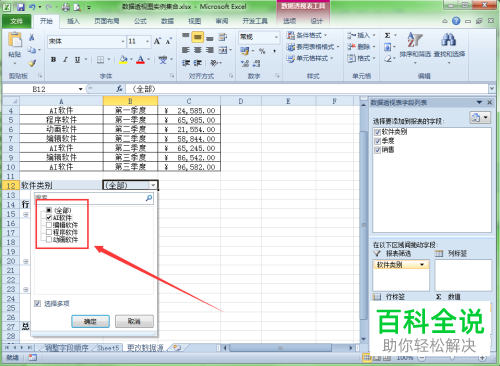Click the search magnifier in filter popup

[149, 198]
